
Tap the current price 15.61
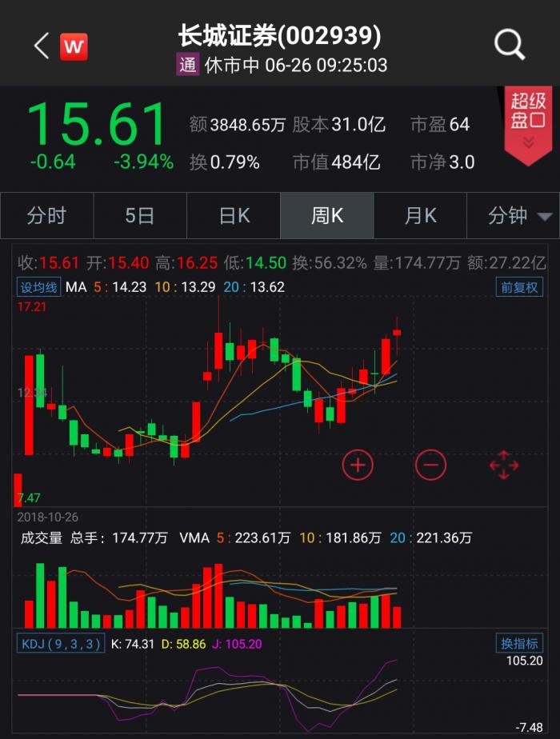[97, 125]
